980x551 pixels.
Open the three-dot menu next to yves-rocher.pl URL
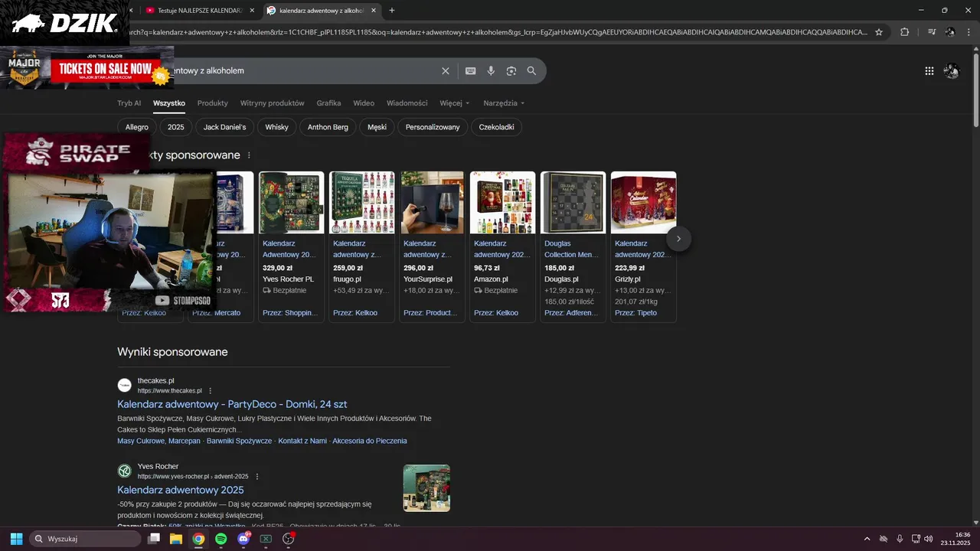257,476
